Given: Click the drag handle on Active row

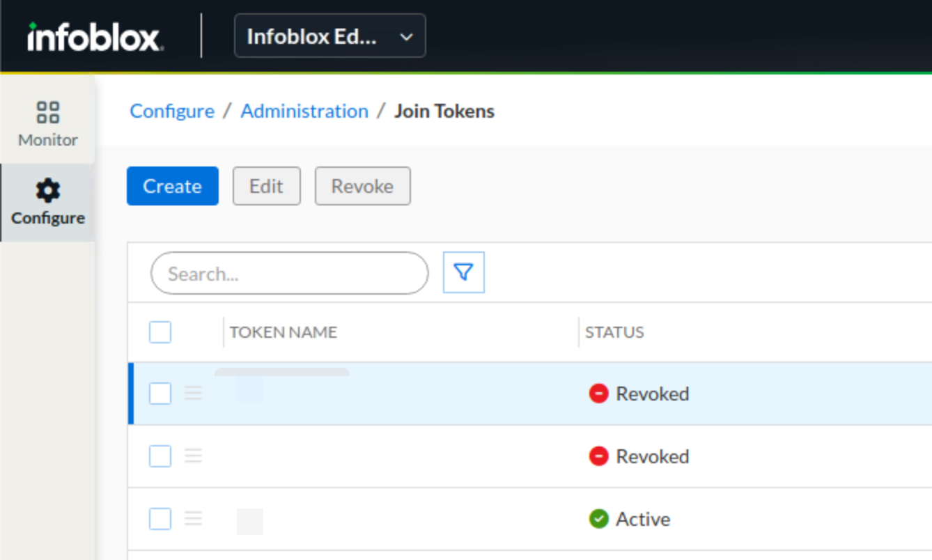Looking at the screenshot, I should pos(193,519).
